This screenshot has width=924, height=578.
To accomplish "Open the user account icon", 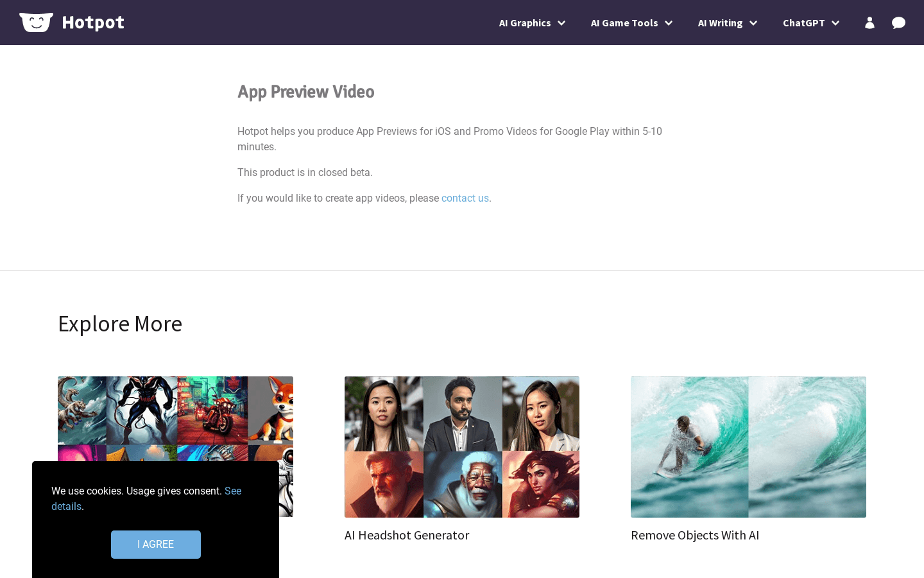I will (x=869, y=22).
